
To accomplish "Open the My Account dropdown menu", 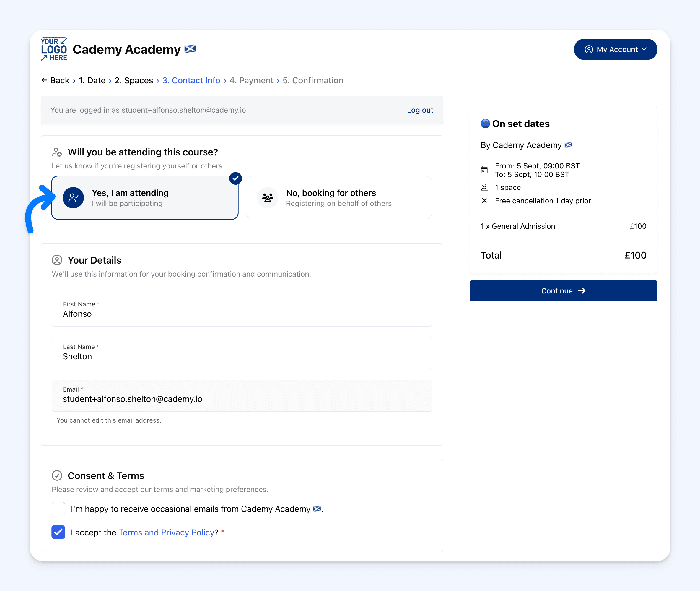I will (x=615, y=49).
